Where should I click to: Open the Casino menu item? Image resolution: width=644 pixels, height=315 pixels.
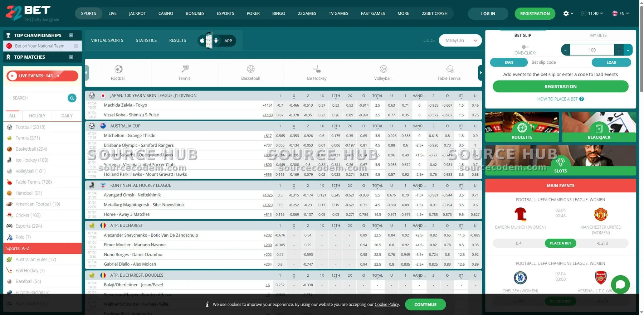[166, 14]
